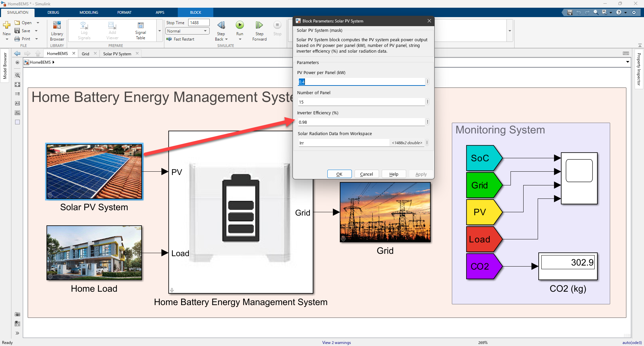Click the Cancel button in the dialog
Viewport: 644px width, 346px height.
pos(366,174)
